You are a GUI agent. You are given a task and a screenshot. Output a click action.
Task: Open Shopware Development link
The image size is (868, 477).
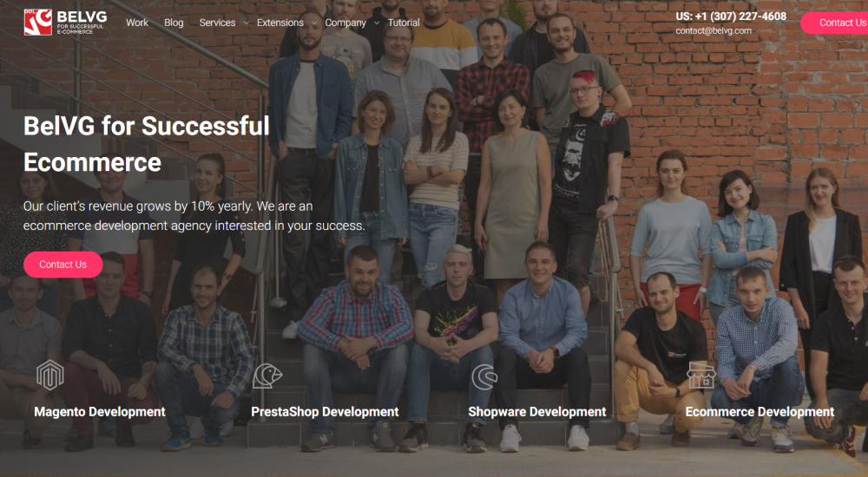pyautogui.click(x=537, y=412)
